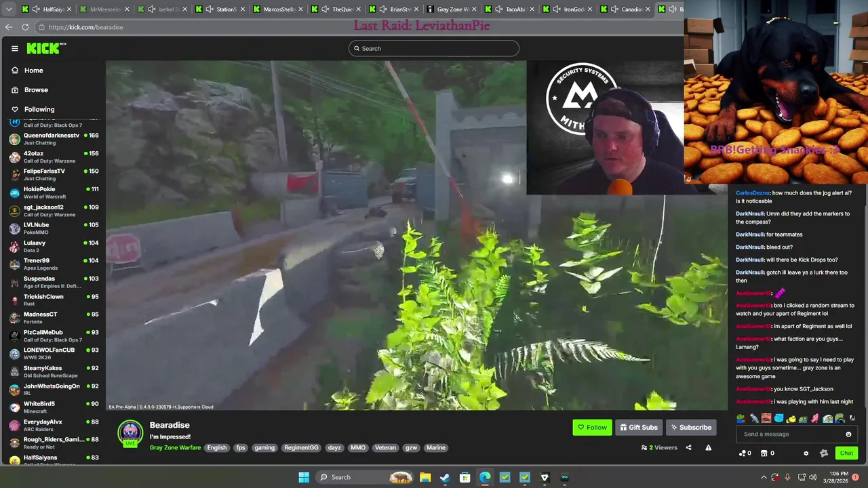This screenshot has width=868, height=488.
Task: Click the browser back arrow
Action: pyautogui.click(x=9, y=27)
